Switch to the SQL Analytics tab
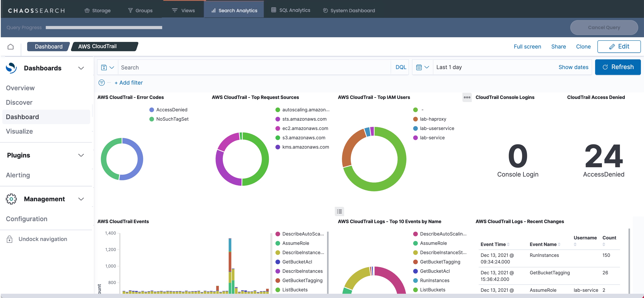 point(291,10)
